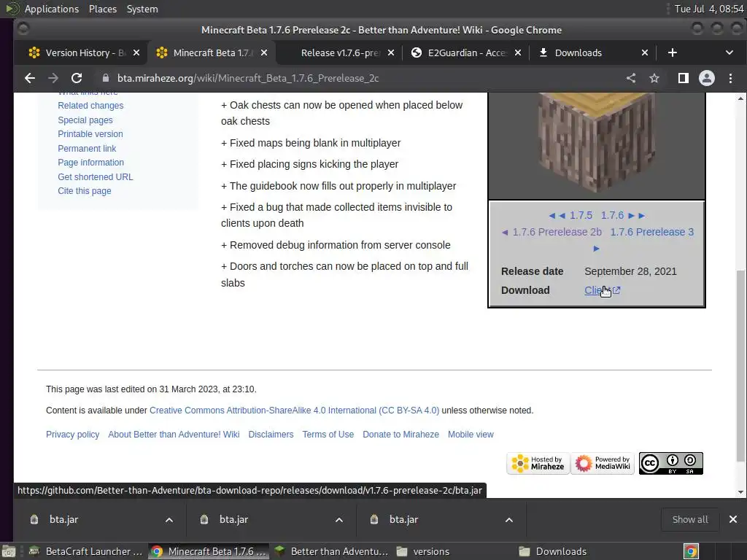
Task: Open the side panel icon in Chrome toolbar
Action: (683, 78)
